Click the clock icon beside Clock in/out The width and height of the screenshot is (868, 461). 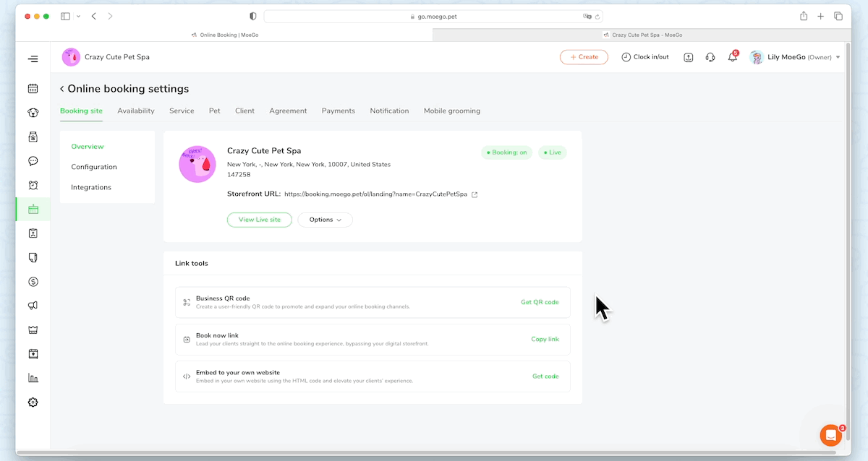(626, 57)
